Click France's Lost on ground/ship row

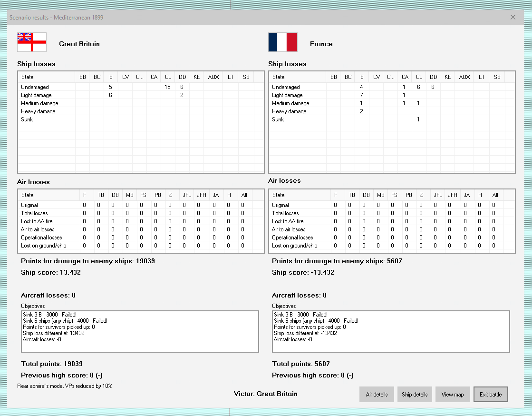click(392, 246)
